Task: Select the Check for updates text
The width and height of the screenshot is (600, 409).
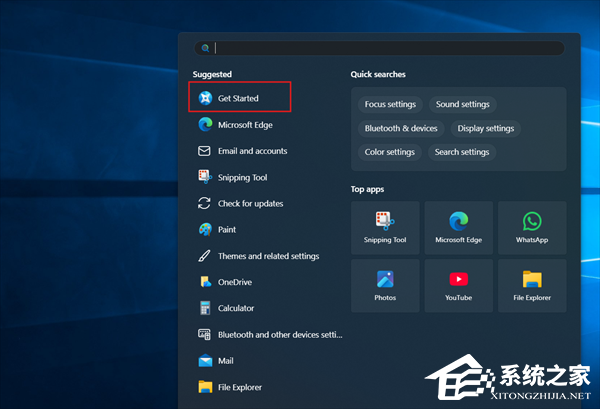Action: point(251,204)
